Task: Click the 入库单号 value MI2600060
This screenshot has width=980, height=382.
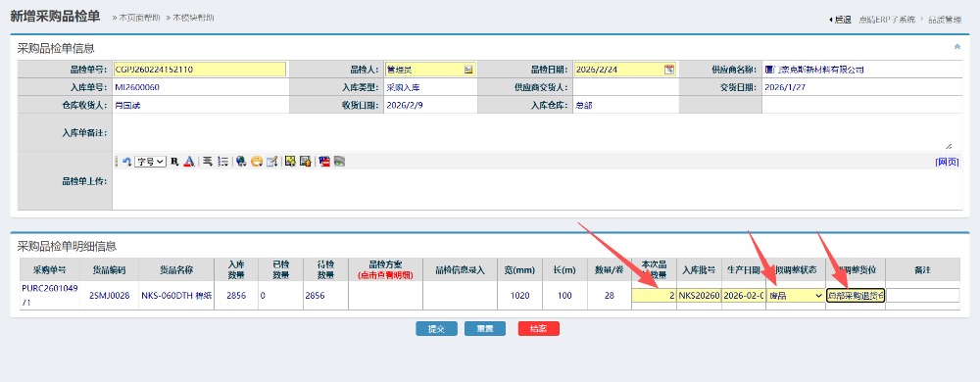Action: tap(137, 87)
